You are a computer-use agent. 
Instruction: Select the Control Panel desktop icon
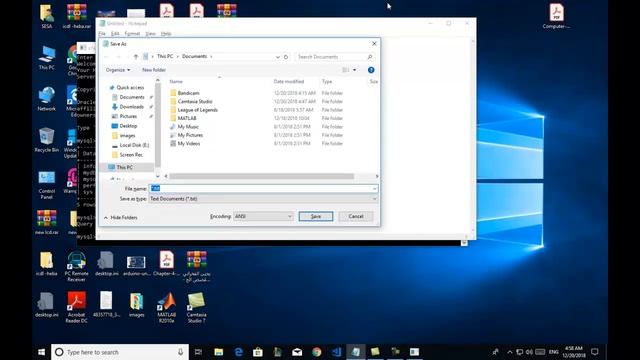tap(47, 185)
